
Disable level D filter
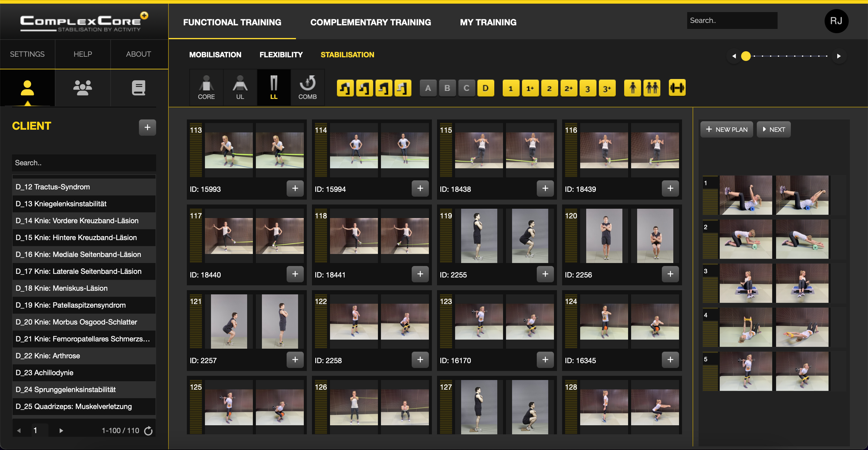[x=486, y=88]
